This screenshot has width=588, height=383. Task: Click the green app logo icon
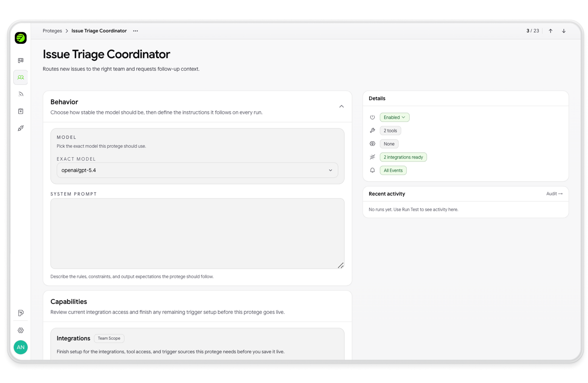(21, 38)
